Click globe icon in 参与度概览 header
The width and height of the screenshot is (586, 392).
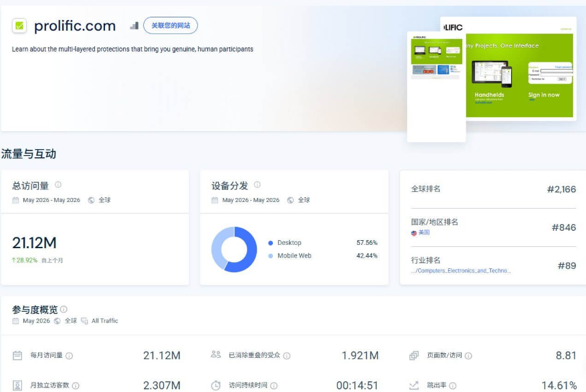tap(57, 321)
